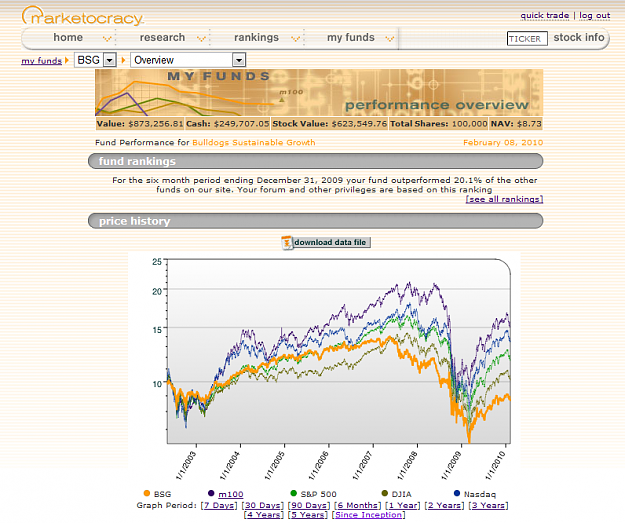Follow the my funds breadcrumb link
Viewport: 625px width, 523px height.
pos(41,61)
